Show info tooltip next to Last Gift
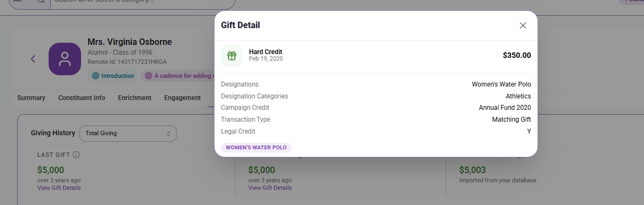This screenshot has height=205, width=644. coord(76,155)
